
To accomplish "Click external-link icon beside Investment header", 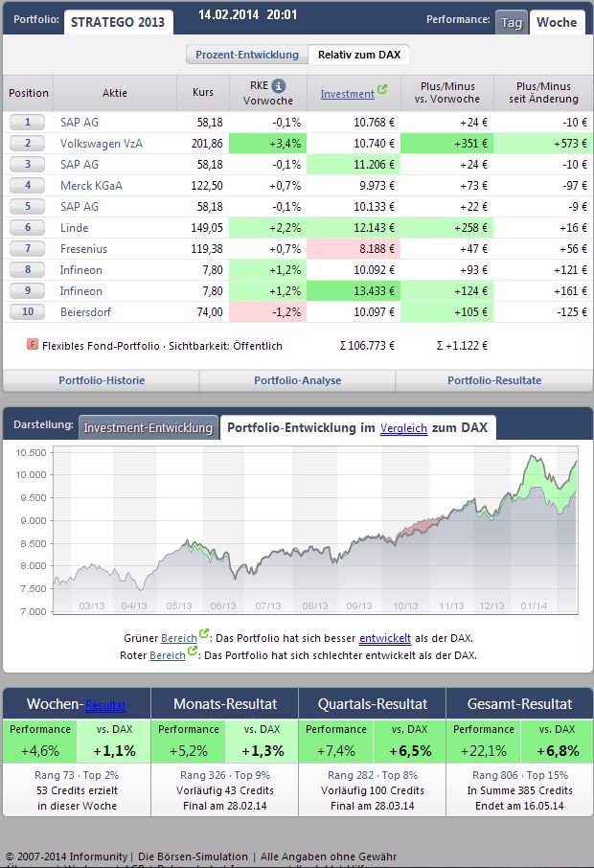I will 382,90.
